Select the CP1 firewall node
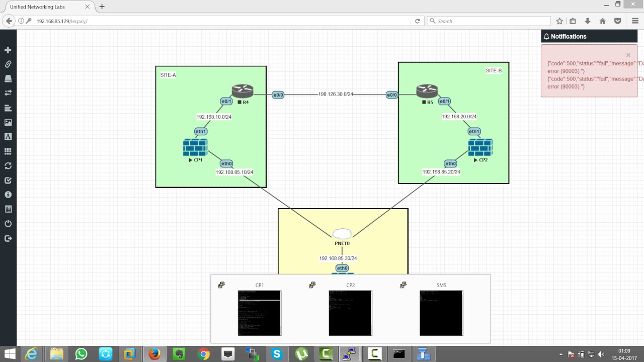 pos(195,148)
